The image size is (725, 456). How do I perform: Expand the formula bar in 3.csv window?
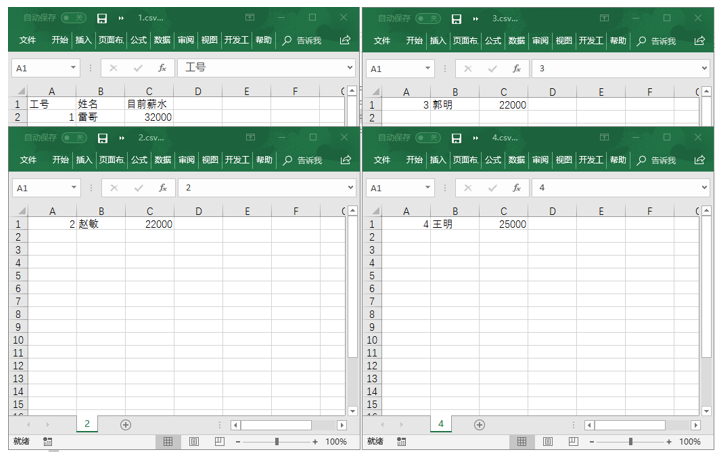[704, 68]
